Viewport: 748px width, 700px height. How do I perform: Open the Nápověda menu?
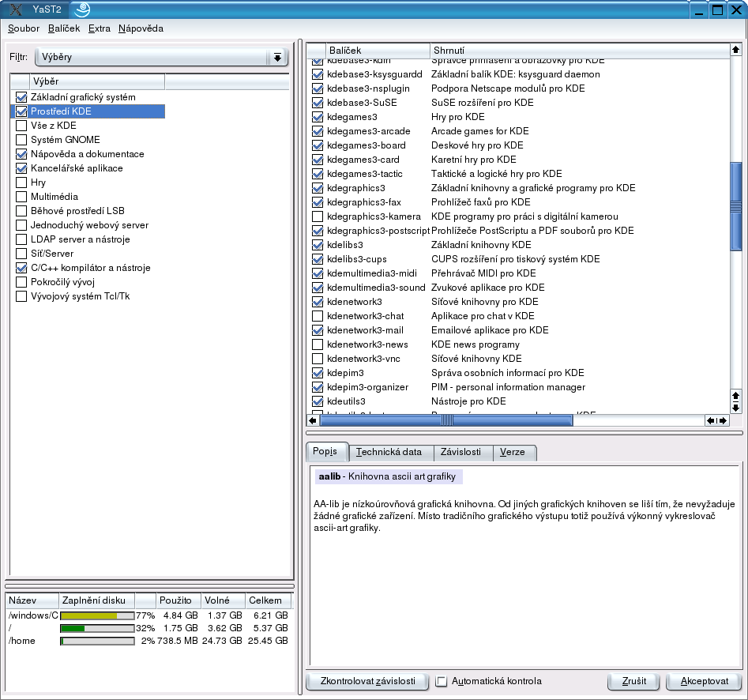pyautogui.click(x=141, y=28)
